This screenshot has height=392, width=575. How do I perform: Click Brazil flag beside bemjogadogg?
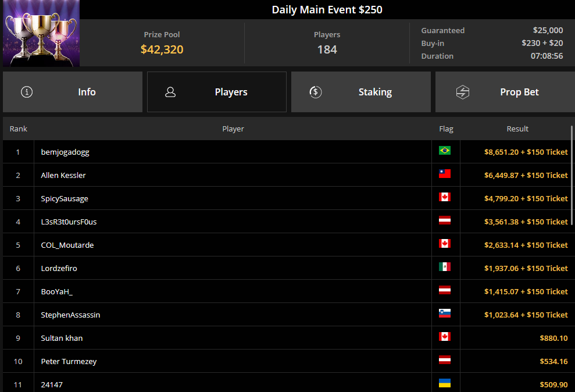click(x=444, y=151)
